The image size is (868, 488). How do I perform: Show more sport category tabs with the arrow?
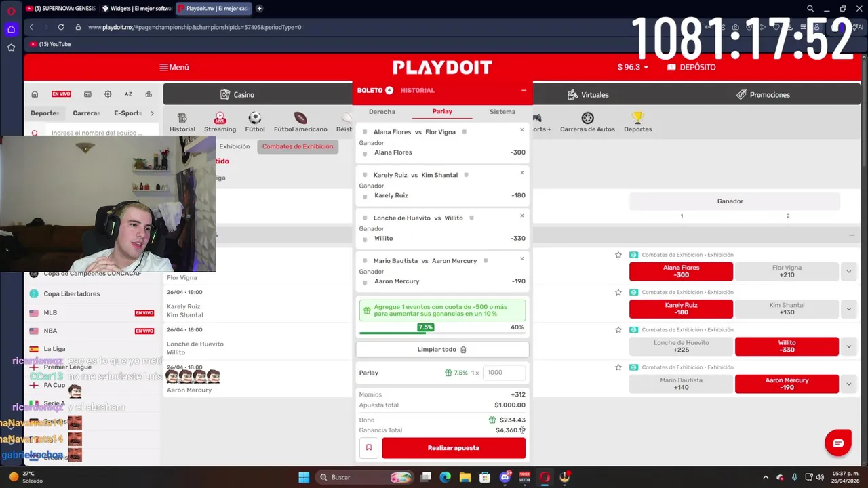pos(152,113)
